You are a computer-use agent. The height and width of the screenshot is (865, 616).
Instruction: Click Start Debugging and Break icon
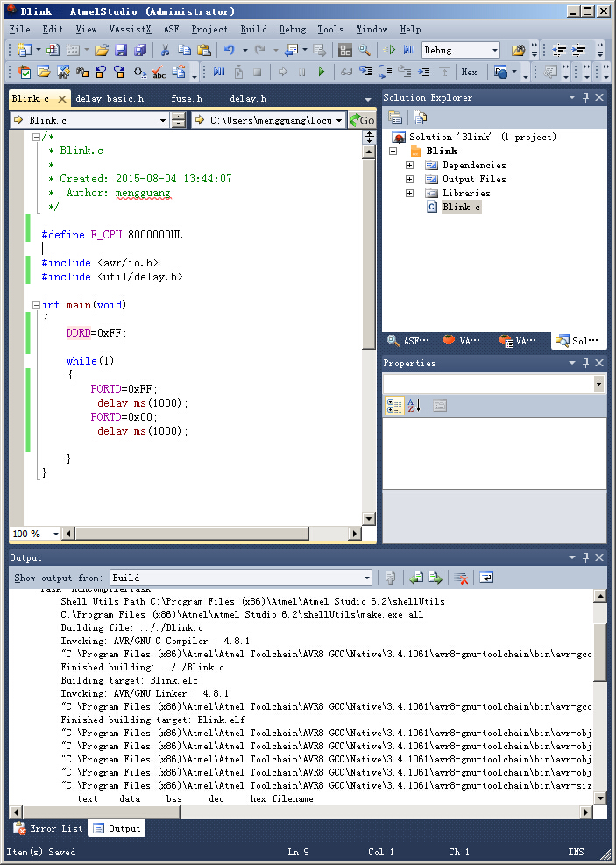coord(408,50)
